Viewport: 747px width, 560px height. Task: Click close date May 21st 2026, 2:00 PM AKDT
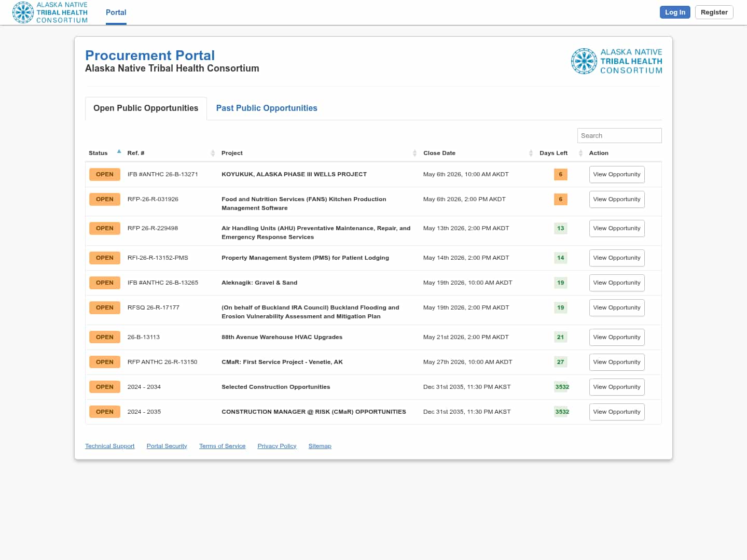[466, 337]
